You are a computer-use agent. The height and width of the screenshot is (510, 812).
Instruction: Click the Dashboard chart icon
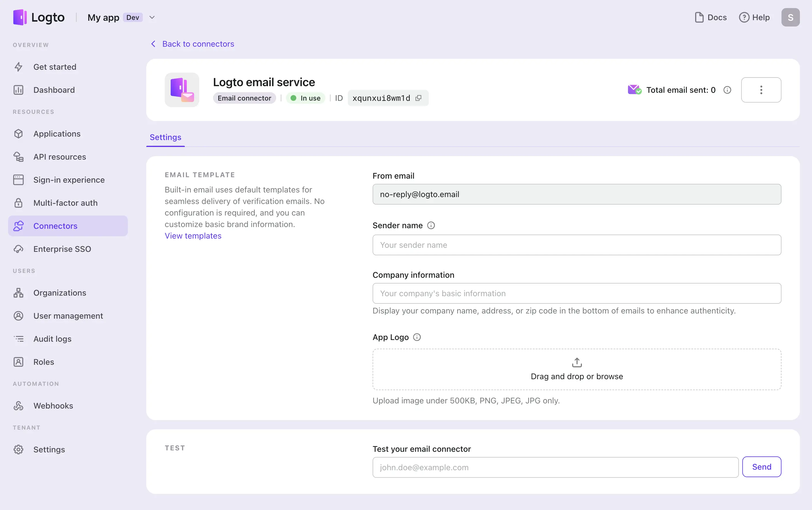pyautogui.click(x=18, y=90)
